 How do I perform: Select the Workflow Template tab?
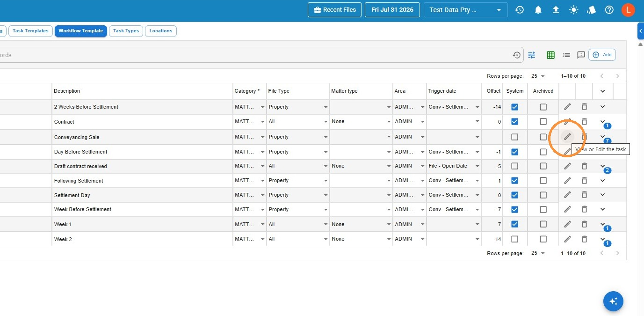[x=81, y=31]
